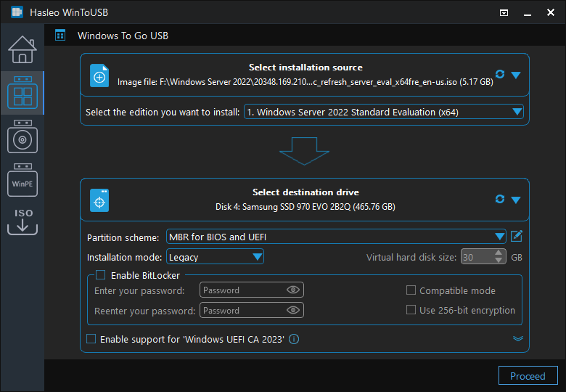Viewport: 566px width, 392px height.
Task: Minimize the Hasleo WinToUSB window
Action: [x=528, y=13]
